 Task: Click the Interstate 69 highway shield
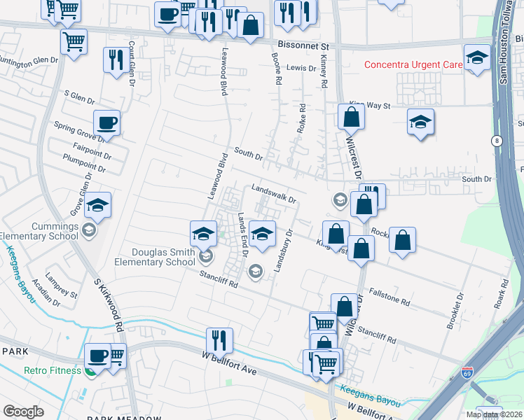(x=467, y=372)
